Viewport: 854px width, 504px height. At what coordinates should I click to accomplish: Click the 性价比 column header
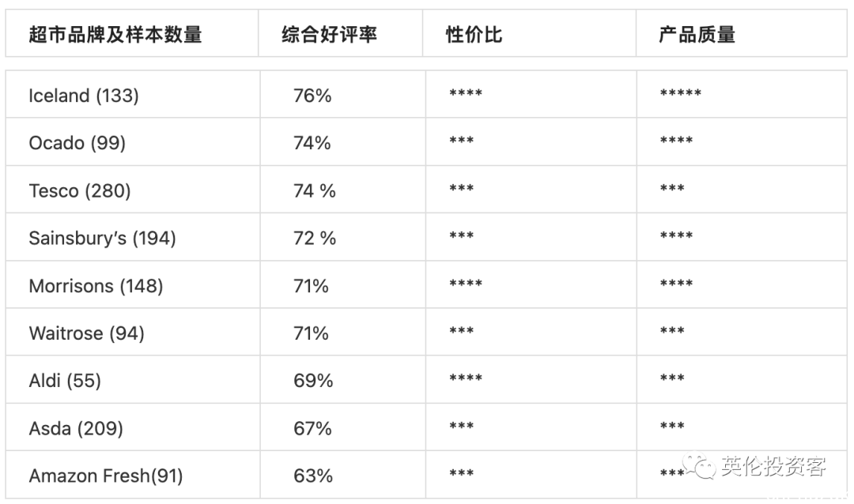[474, 34]
